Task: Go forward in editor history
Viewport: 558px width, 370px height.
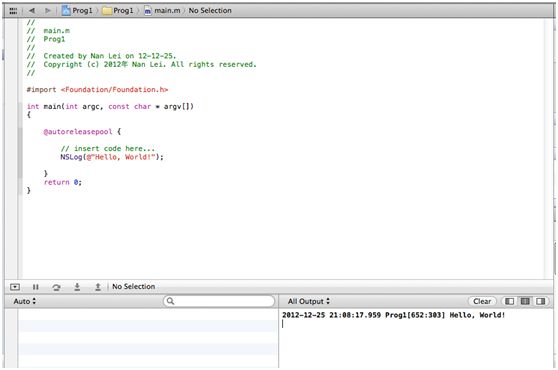Action: click(x=48, y=11)
